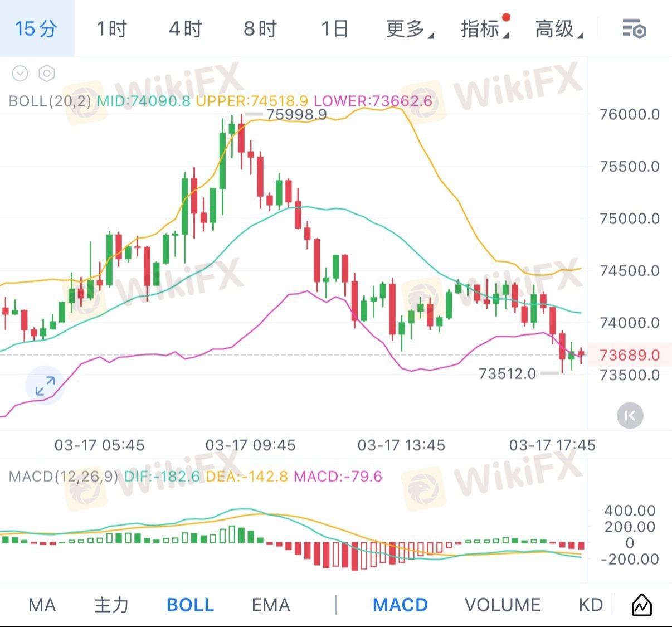Open the 指标 indicators dropdown
Image resolution: width=672 pixels, height=627 pixels.
point(484,28)
